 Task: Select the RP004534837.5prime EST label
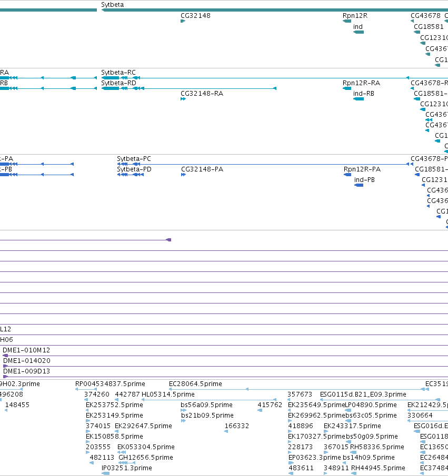point(111,384)
